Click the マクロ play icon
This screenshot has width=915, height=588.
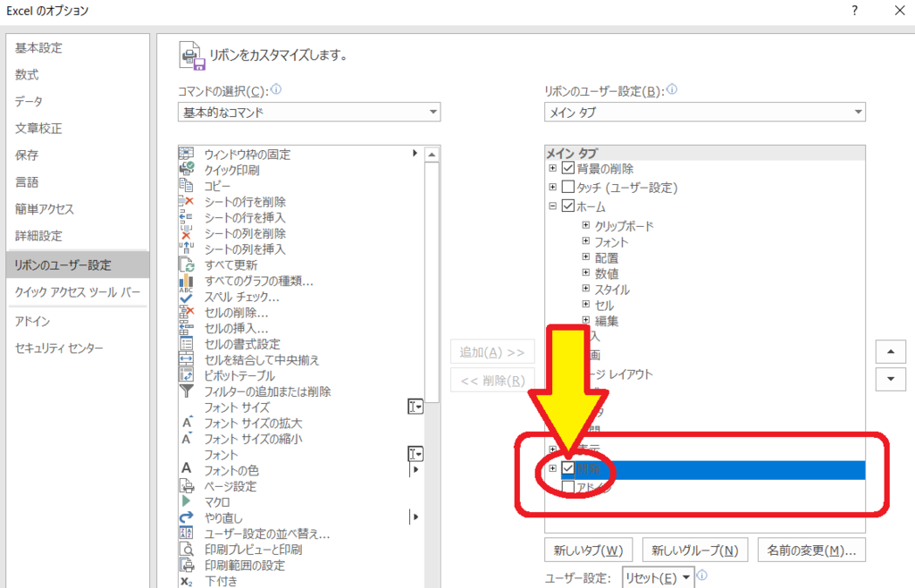click(186, 501)
